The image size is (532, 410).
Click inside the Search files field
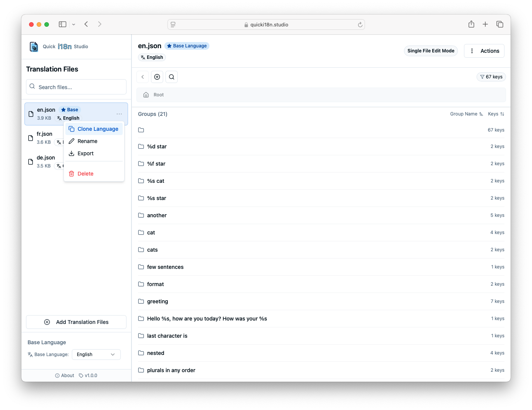click(76, 86)
